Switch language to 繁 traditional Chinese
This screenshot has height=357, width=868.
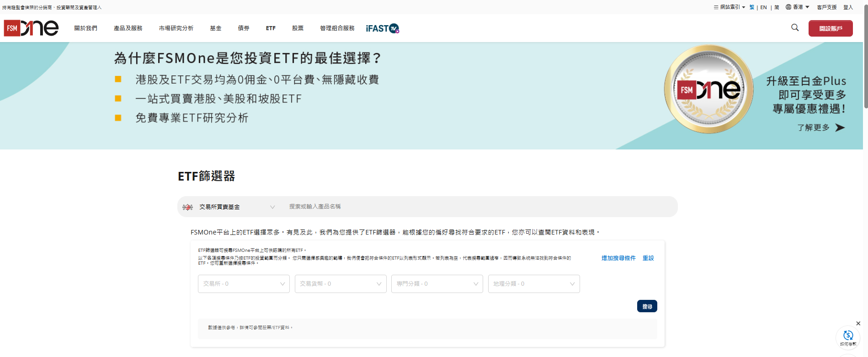pyautogui.click(x=752, y=7)
